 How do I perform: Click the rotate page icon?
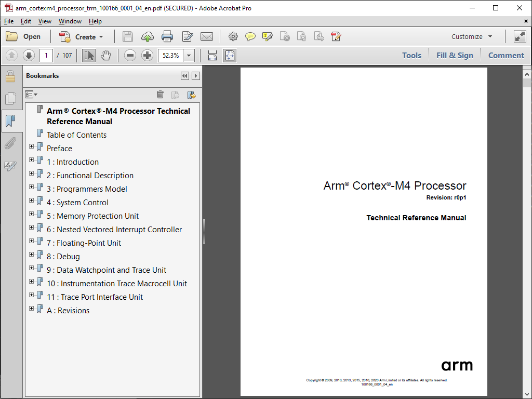click(x=302, y=37)
